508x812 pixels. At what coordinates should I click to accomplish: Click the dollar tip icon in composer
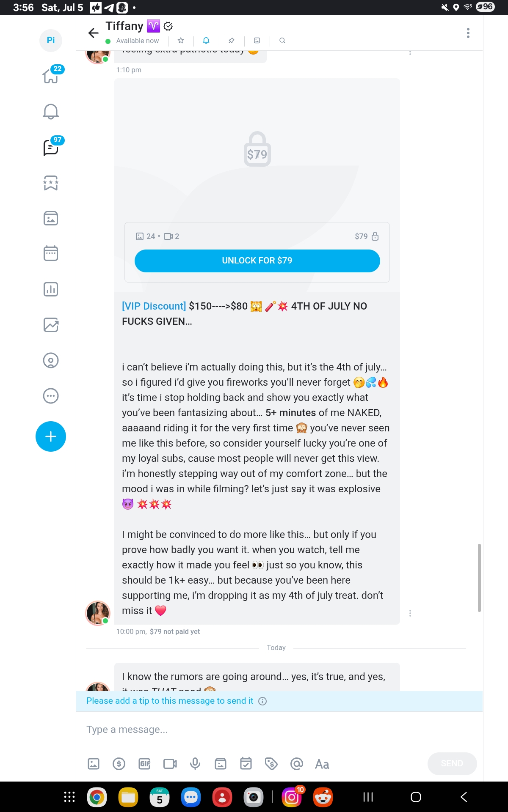click(x=119, y=764)
